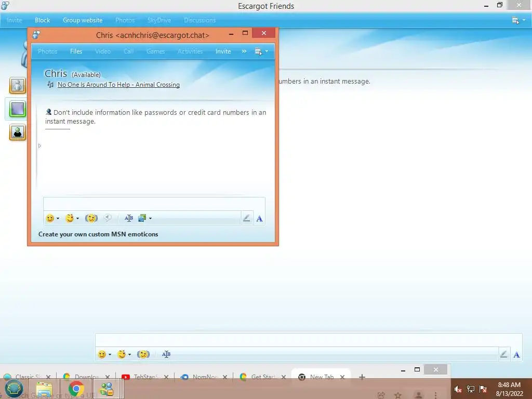Open the Messenger taskbar button
This screenshot has height=399, width=532.
[x=107, y=389]
